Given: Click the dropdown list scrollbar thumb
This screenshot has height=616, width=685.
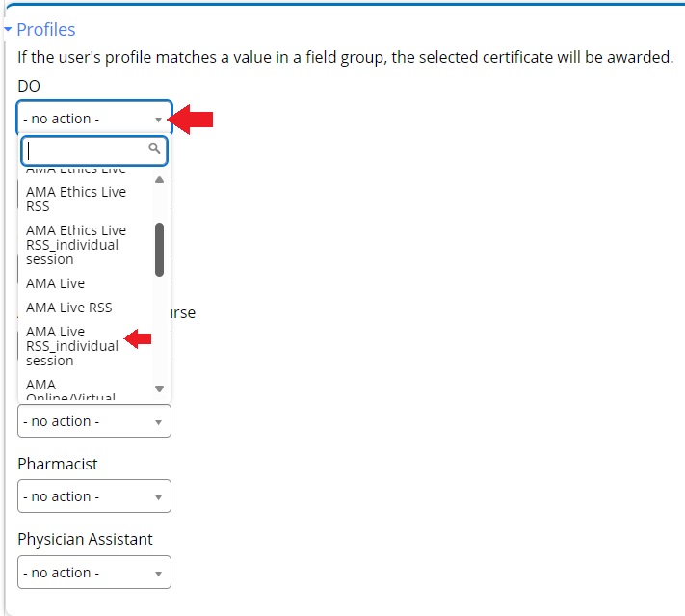Looking at the screenshot, I should (159, 249).
